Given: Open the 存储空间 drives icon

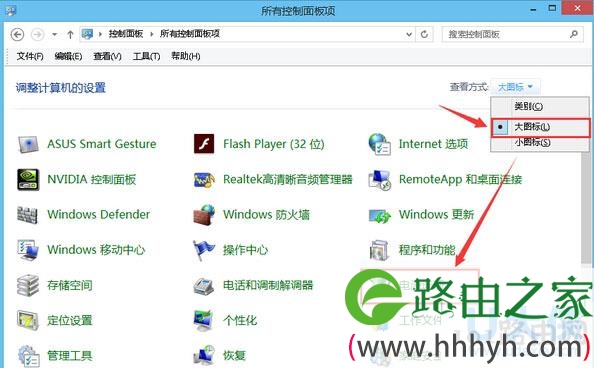Looking at the screenshot, I should coord(28,285).
